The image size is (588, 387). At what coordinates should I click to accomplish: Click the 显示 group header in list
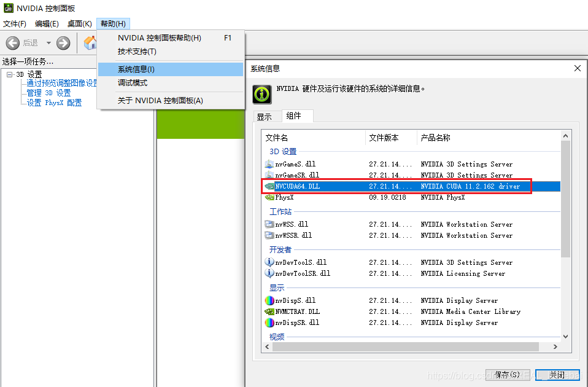[x=277, y=288]
